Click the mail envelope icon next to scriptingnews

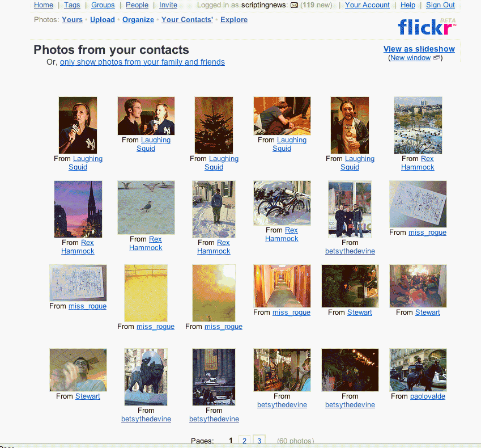click(x=294, y=5)
